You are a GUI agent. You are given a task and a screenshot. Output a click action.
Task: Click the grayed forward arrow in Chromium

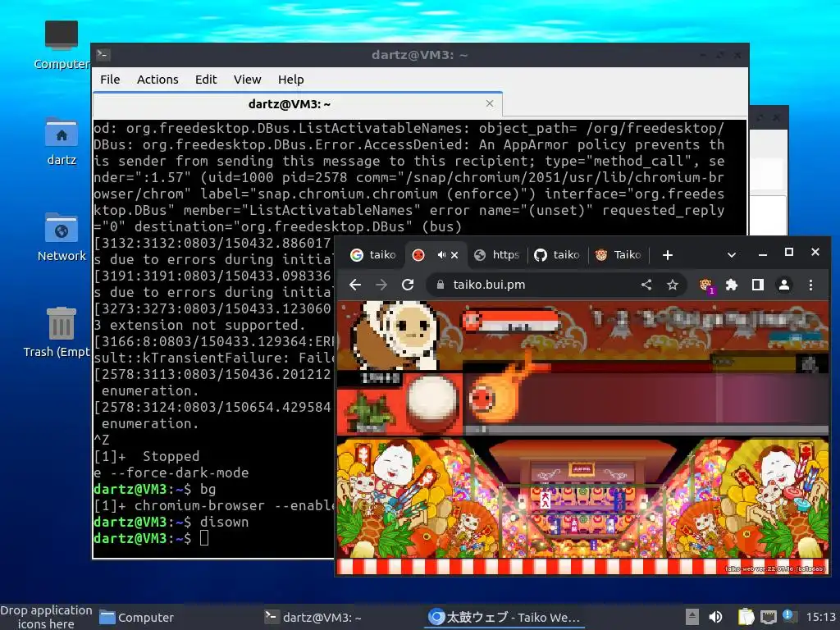[x=381, y=285]
